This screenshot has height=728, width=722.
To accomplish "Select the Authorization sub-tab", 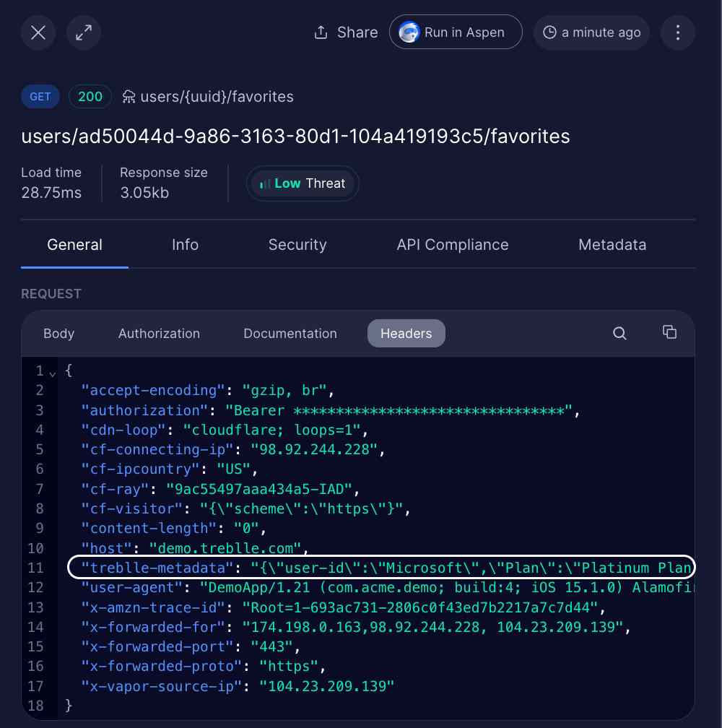I will [x=159, y=333].
